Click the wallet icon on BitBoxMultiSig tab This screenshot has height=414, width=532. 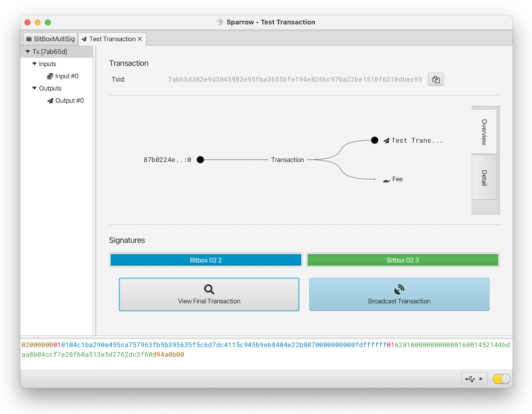29,39
